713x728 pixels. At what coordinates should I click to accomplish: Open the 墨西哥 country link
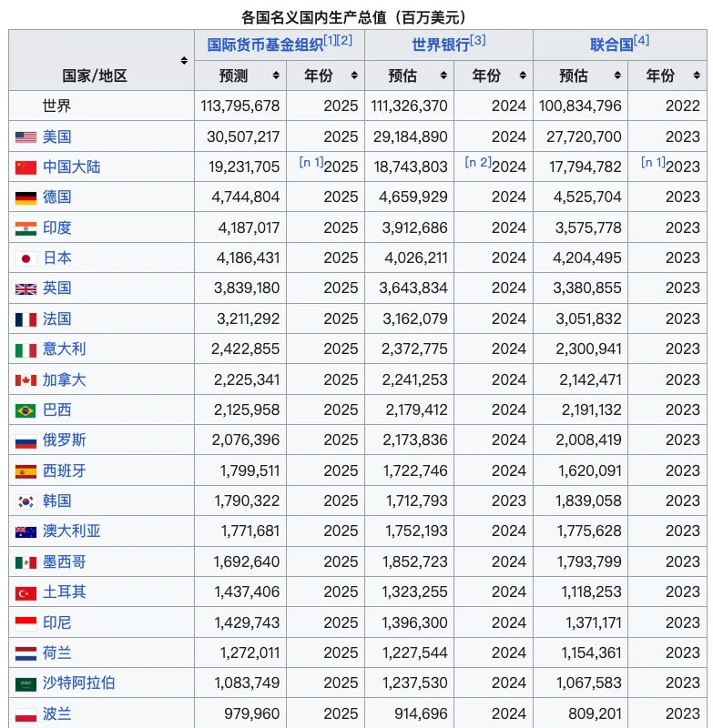(64, 561)
